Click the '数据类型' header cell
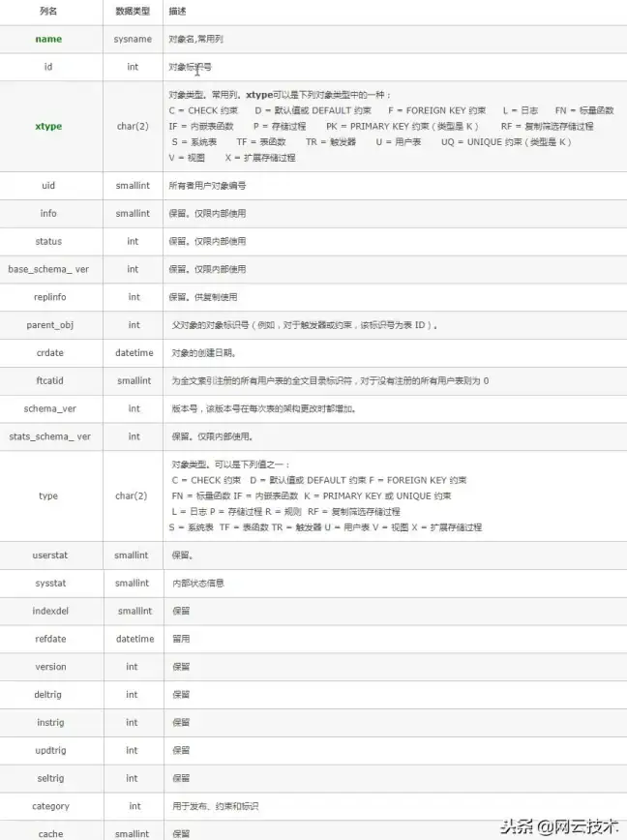The width and height of the screenshot is (627, 840). click(133, 12)
